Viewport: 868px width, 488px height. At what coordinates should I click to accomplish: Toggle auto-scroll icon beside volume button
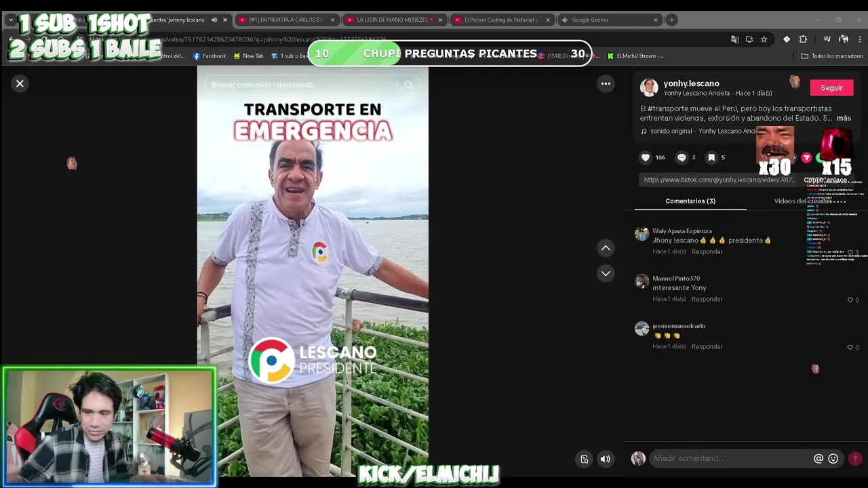(585, 459)
